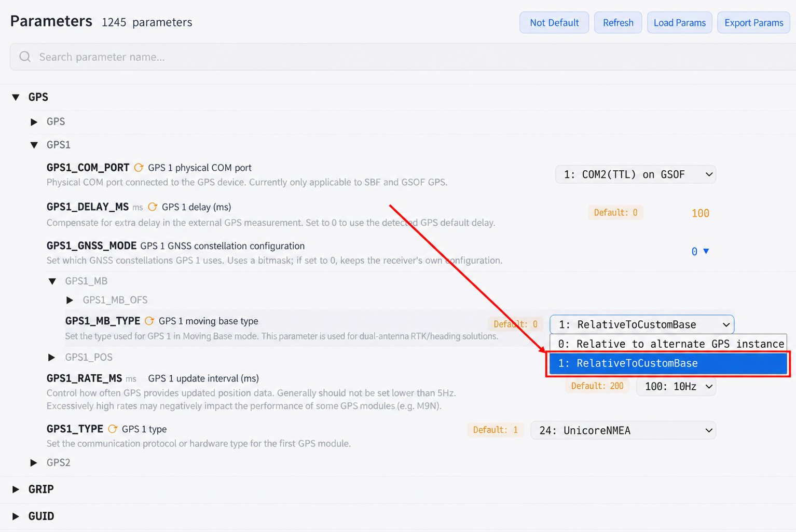Open the GPS1_RATE_MS dropdown showing 100: 10Hz
The width and height of the screenshot is (796, 532).
click(x=676, y=386)
